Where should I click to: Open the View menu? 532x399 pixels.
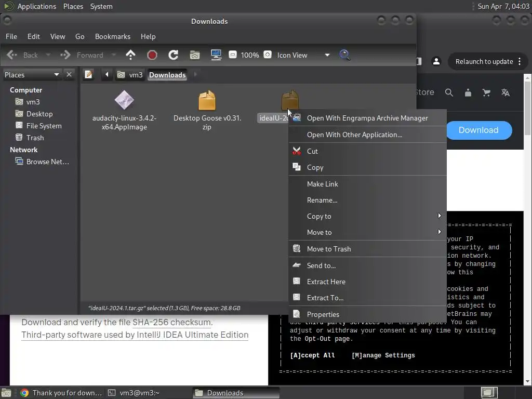58,36
